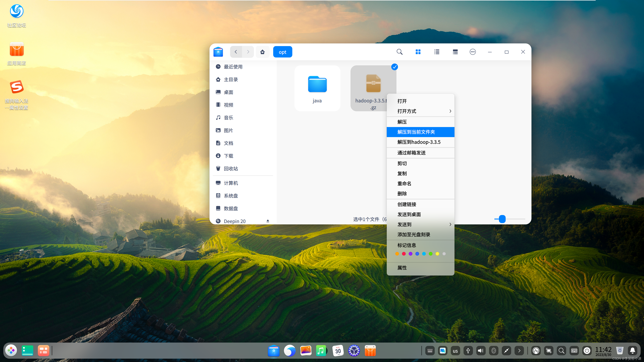Switch to list view
Viewport: 644px width, 362px height.
[437, 52]
